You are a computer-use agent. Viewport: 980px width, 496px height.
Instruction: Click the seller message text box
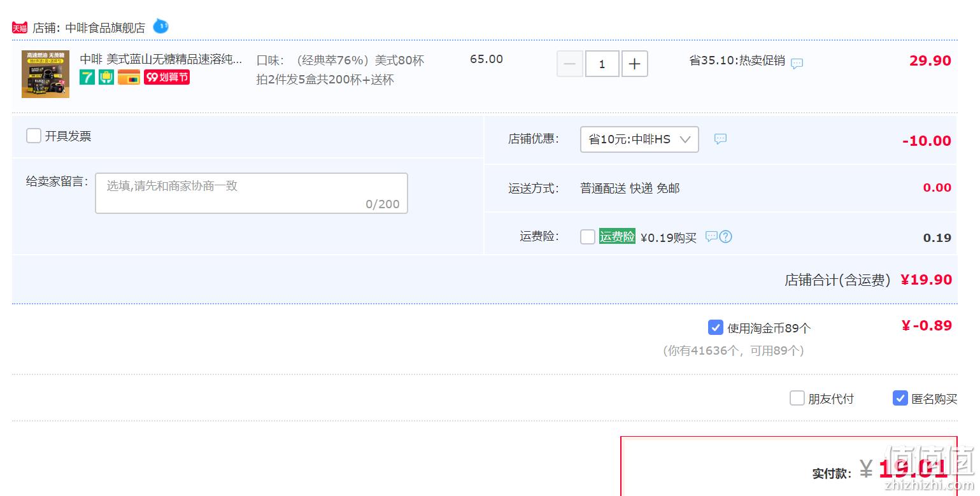pyautogui.click(x=252, y=193)
